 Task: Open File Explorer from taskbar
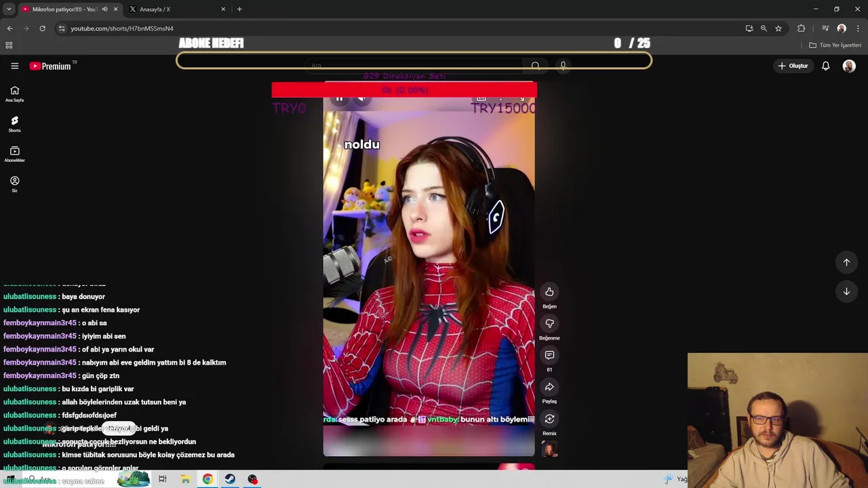185,479
